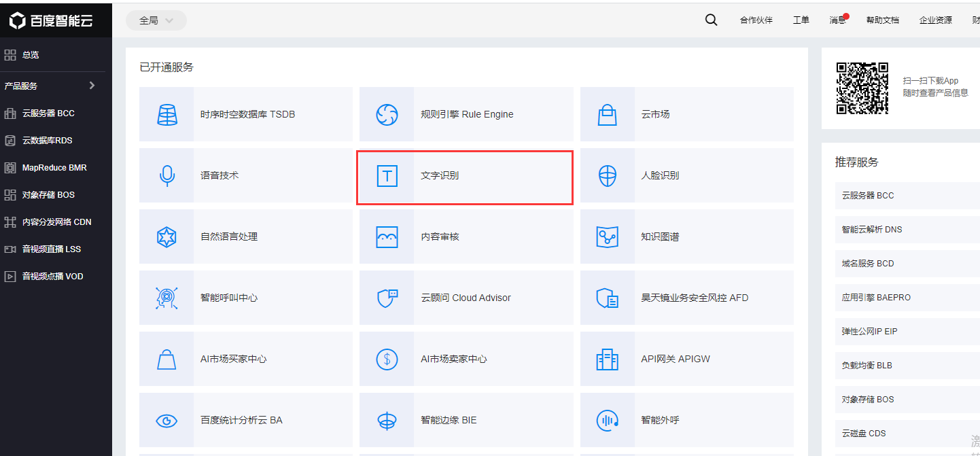This screenshot has width=980, height=456.
Task: Open recommended 云服务器 BCC service
Action: 907,195
